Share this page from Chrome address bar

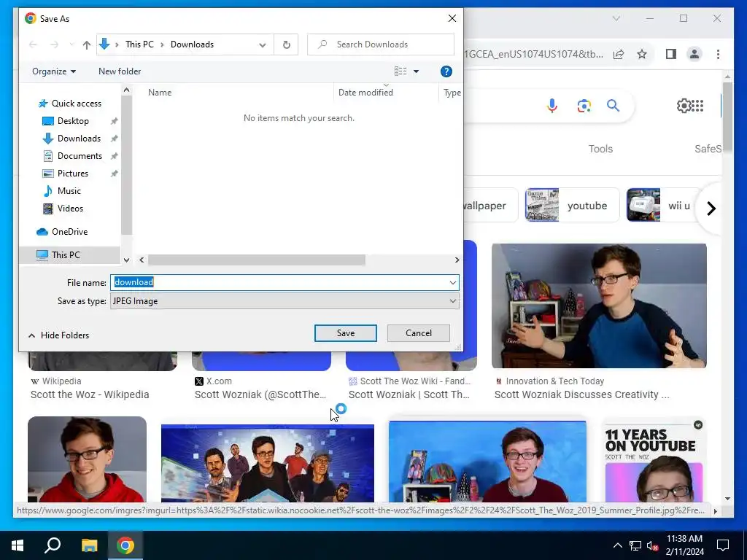619,54
